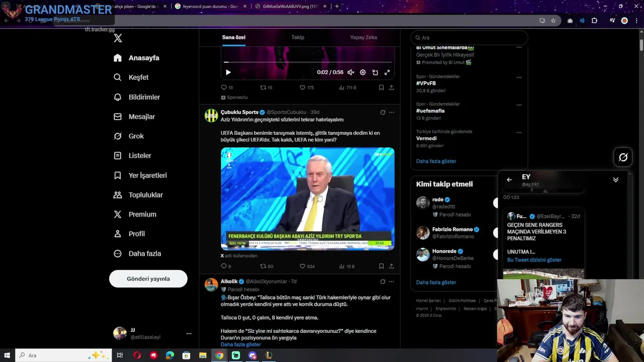644x362 pixels.
Task: Bookmark the sponsored post
Action: click(381, 87)
